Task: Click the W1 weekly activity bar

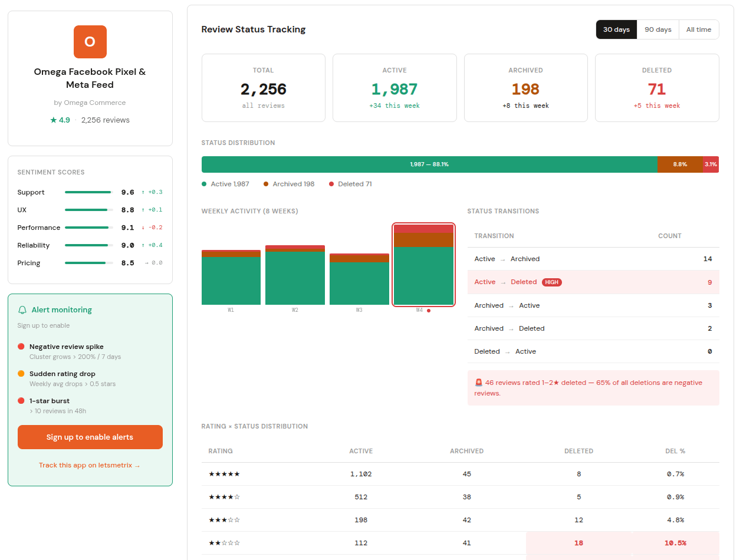Action: [231, 277]
